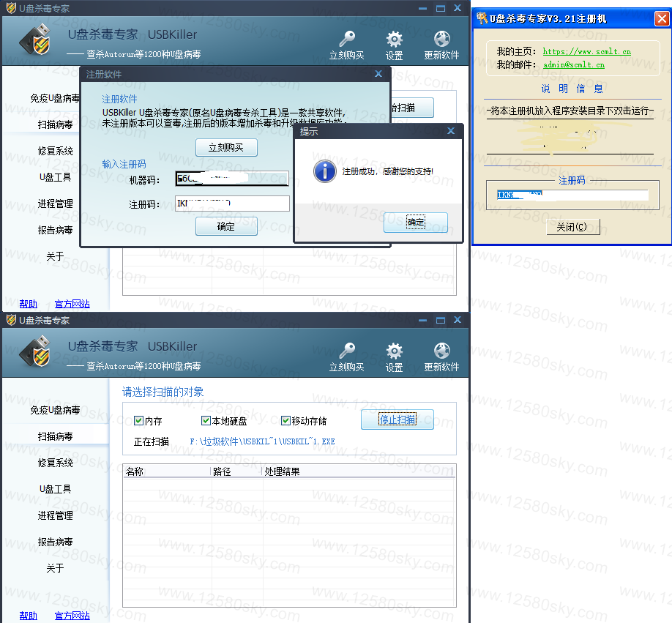Click 帮助 link in bottom window

(29, 616)
